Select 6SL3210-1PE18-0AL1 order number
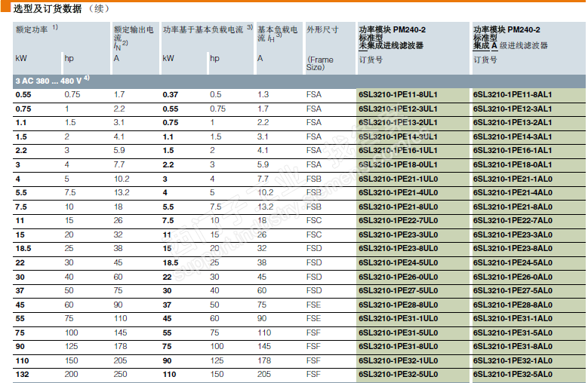Image resolution: width=588 pixels, height=383 pixels. click(x=513, y=164)
